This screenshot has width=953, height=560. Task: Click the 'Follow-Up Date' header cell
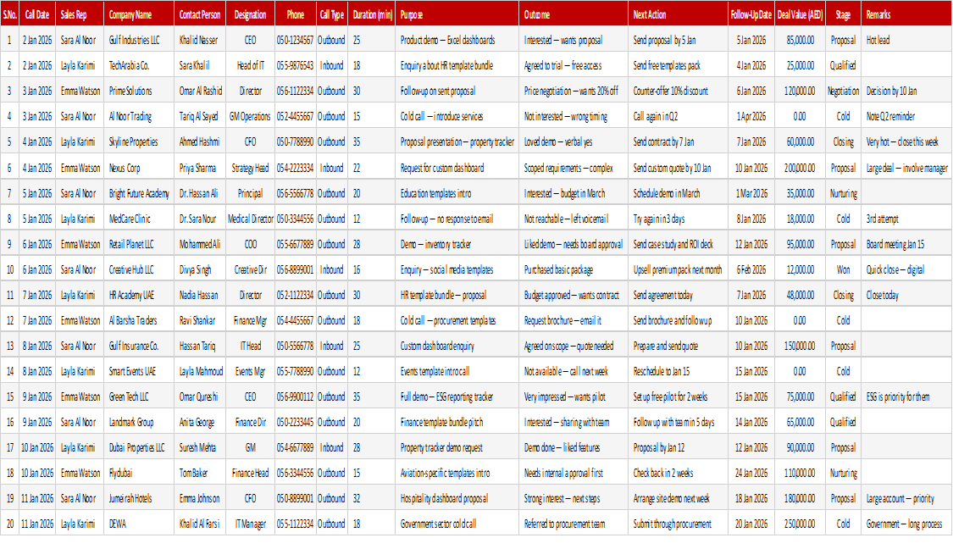tap(751, 14)
